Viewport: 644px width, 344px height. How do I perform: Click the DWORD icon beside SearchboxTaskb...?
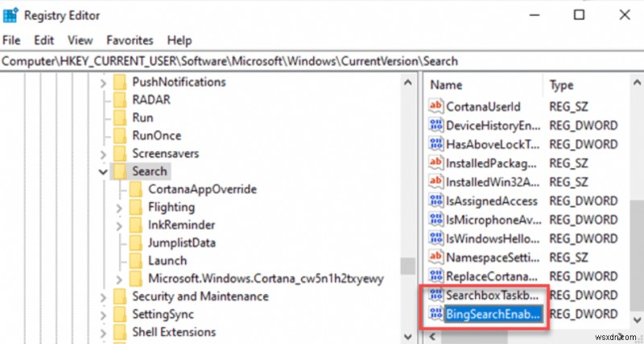[436, 295]
